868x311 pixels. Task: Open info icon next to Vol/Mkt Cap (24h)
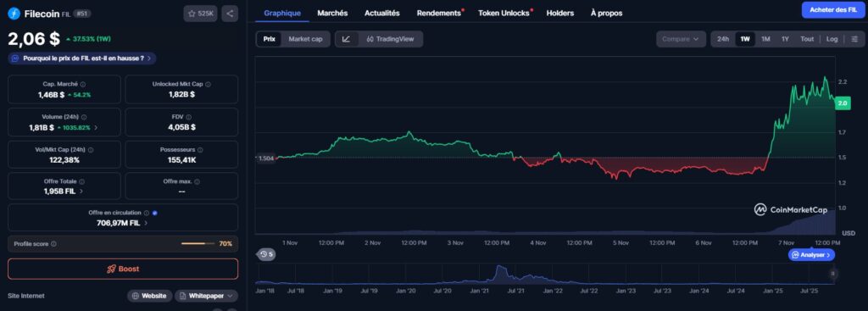click(91, 150)
